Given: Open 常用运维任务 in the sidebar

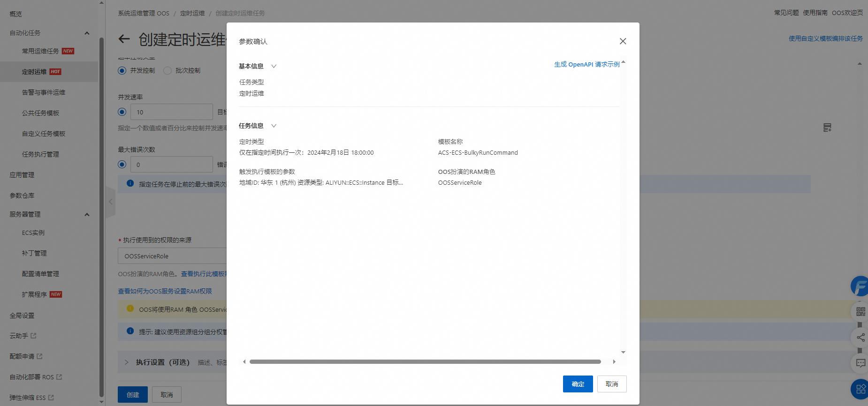Looking at the screenshot, I should [x=40, y=51].
